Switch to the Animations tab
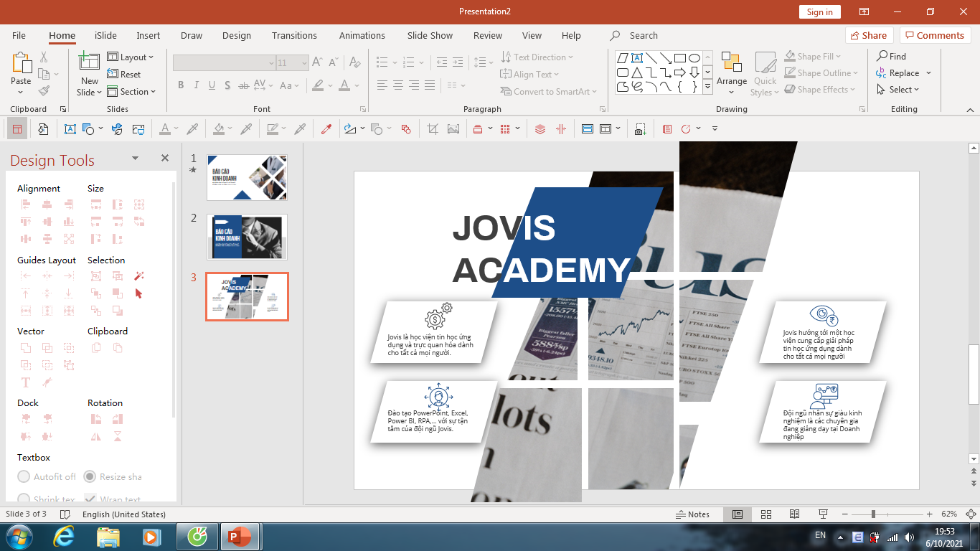 pyautogui.click(x=362, y=35)
